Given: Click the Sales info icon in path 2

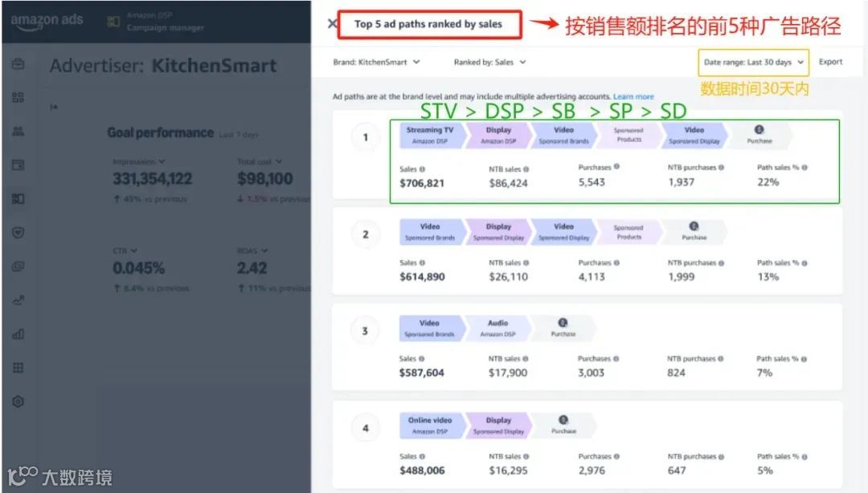Looking at the screenshot, I should click(x=423, y=263).
